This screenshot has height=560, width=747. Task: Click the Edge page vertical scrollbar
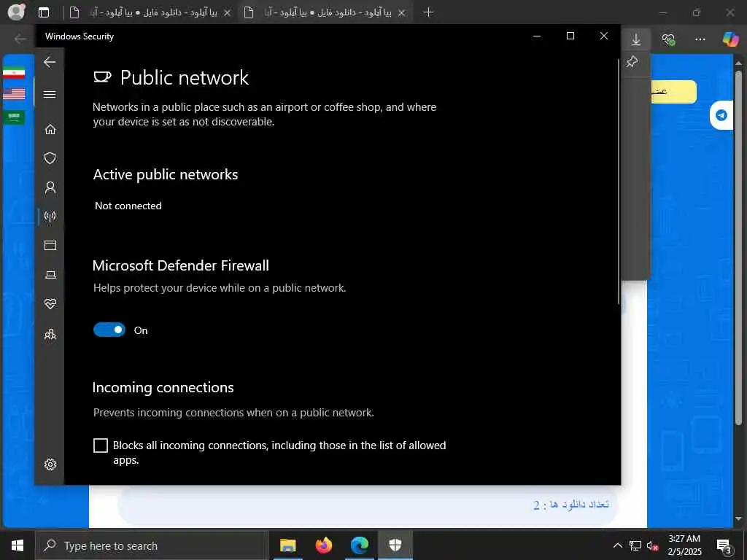pos(738,248)
